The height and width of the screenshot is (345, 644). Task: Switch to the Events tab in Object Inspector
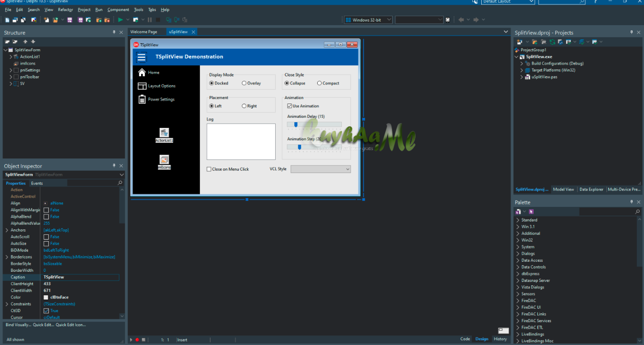point(37,183)
